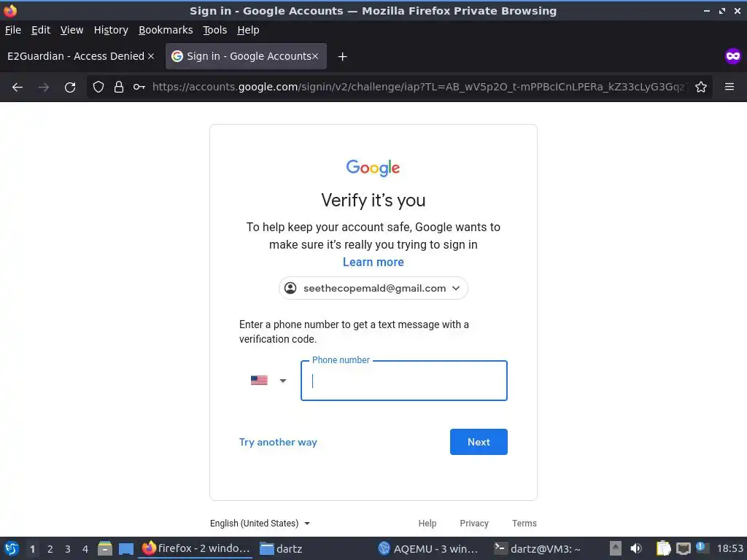Show site security padlock info
The height and width of the screenshot is (560, 747).
[119, 87]
